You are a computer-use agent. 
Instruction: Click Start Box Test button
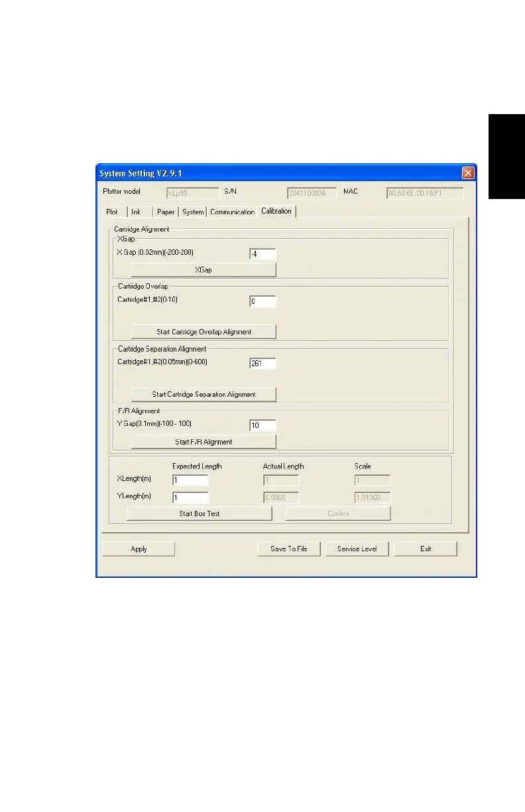(x=200, y=513)
